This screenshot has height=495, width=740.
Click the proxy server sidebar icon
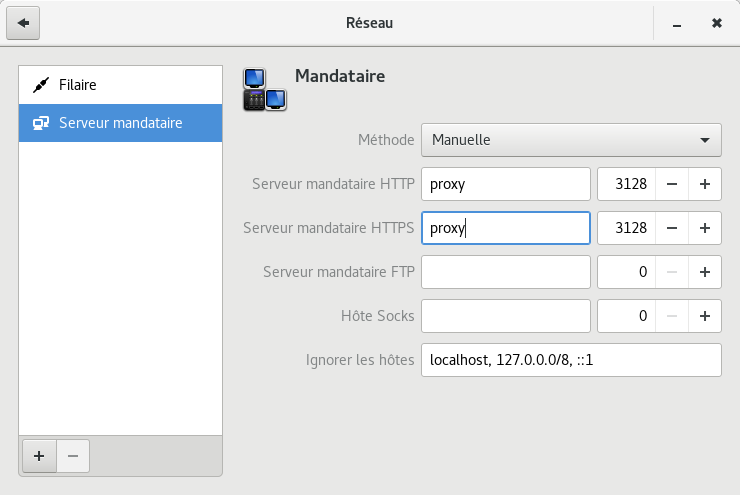click(x=41, y=123)
